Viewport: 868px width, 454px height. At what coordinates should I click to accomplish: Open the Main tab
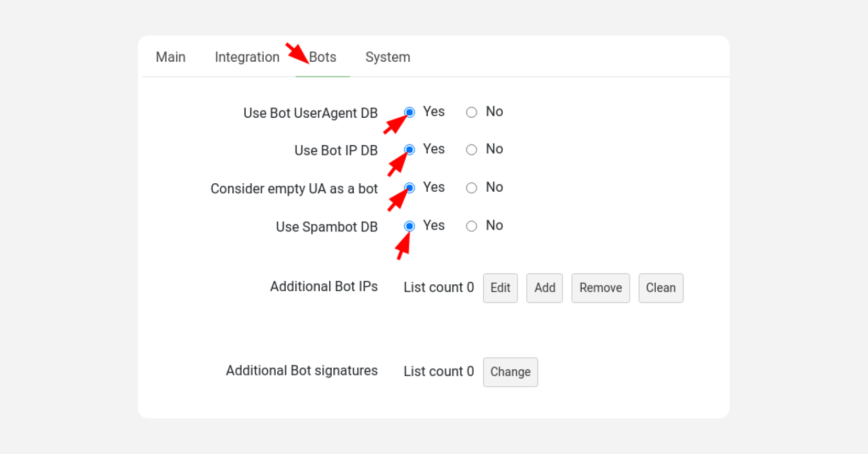(x=170, y=57)
